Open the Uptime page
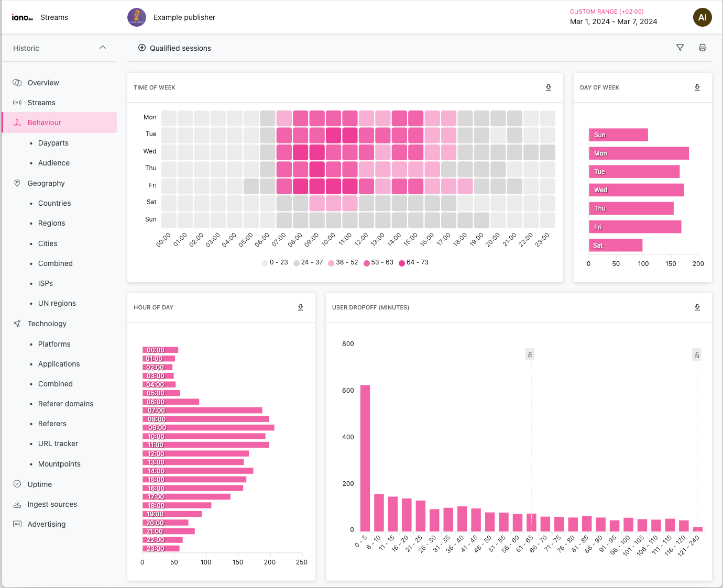Screen dimensions: 723x588 [40, 484]
